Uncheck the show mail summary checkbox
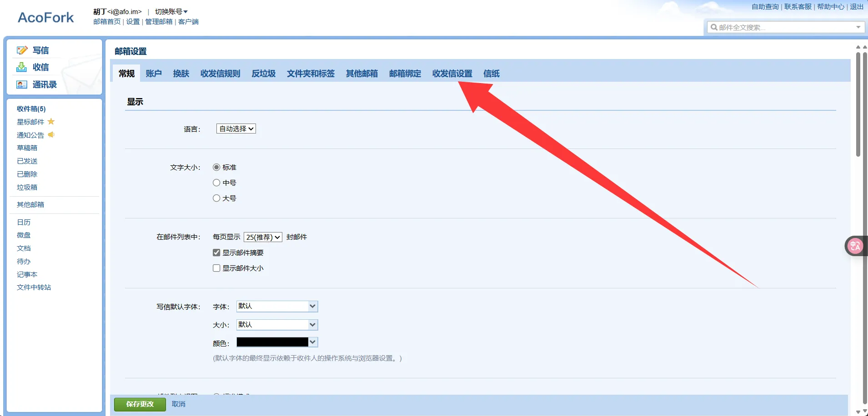868x416 pixels. tap(216, 253)
